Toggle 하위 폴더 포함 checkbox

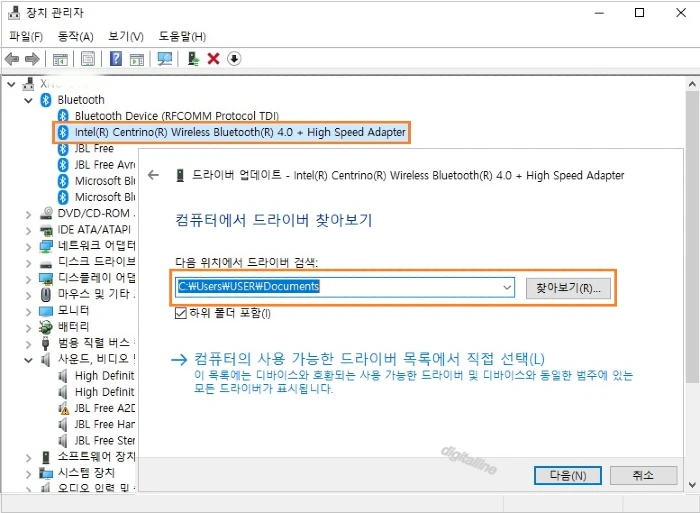[x=180, y=313]
